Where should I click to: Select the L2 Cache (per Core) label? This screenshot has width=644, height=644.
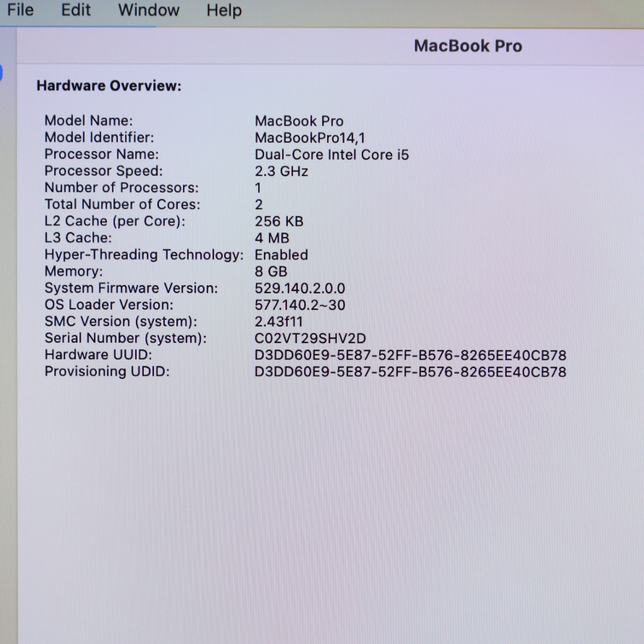pyautogui.click(x=115, y=221)
